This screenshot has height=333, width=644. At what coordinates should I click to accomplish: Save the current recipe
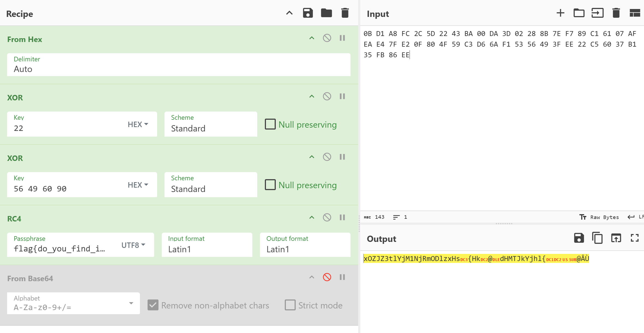pos(308,13)
